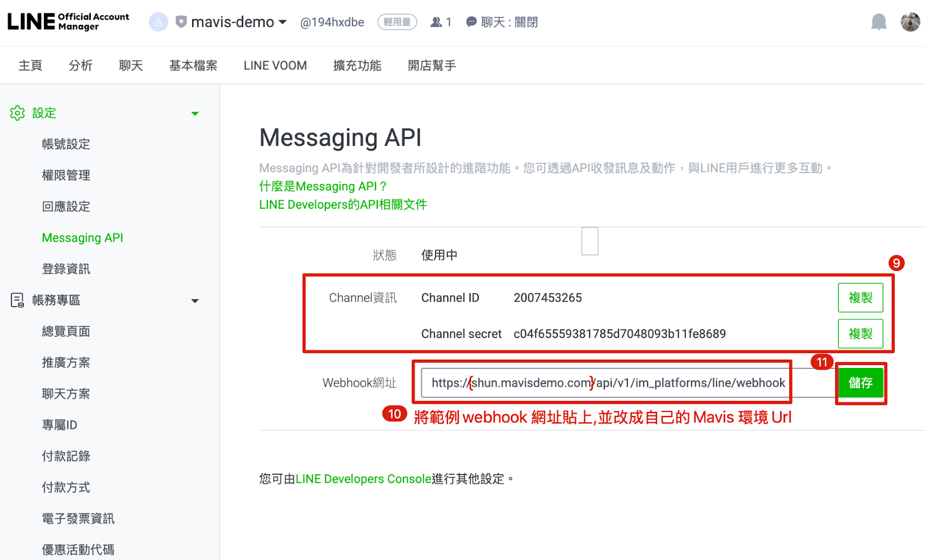Open 優惠活動代碼 in the sidebar
The image size is (926, 560).
[x=78, y=550]
